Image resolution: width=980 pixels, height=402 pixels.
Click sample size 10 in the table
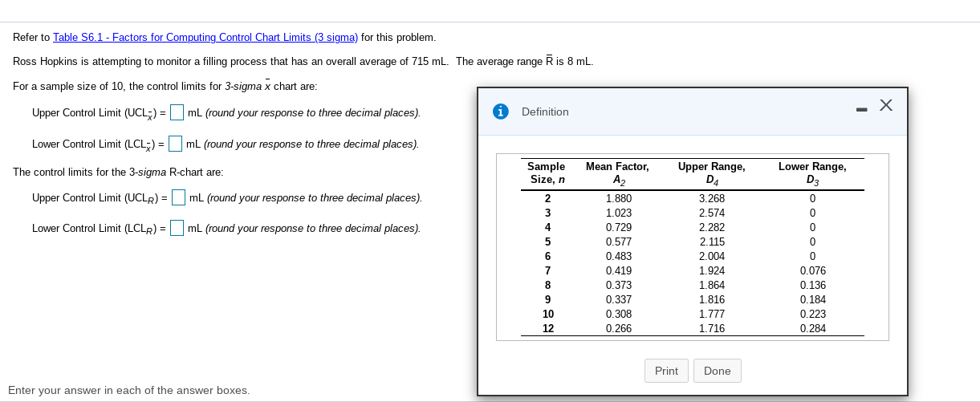(548, 314)
